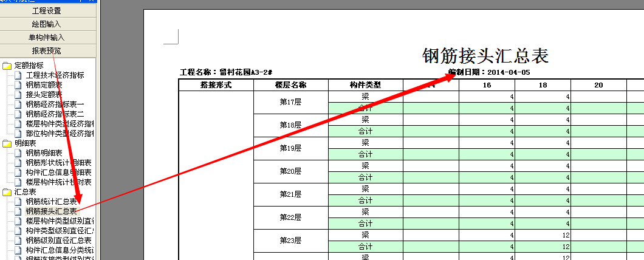Click the 楼层名称 column header

click(x=291, y=85)
